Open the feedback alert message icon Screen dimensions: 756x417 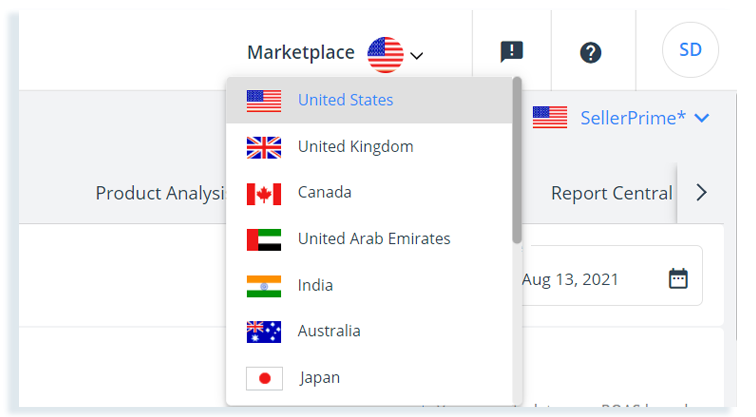(512, 52)
